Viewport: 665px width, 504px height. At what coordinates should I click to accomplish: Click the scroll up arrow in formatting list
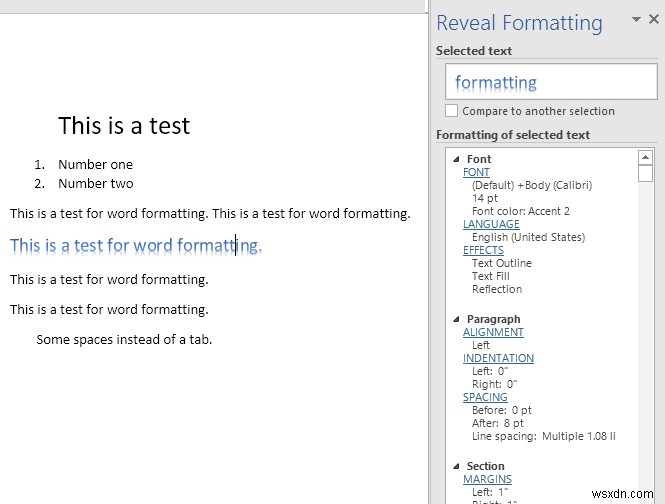pos(645,157)
